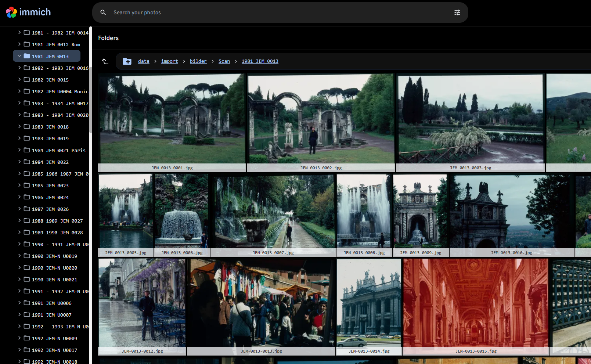Click folder icon of 1987 JEM 0026
Image resolution: width=591 pixels, height=364 pixels.
pos(27,209)
